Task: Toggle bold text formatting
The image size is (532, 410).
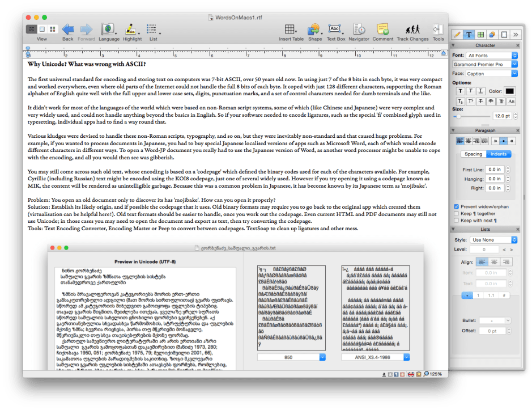Action: tap(462, 91)
